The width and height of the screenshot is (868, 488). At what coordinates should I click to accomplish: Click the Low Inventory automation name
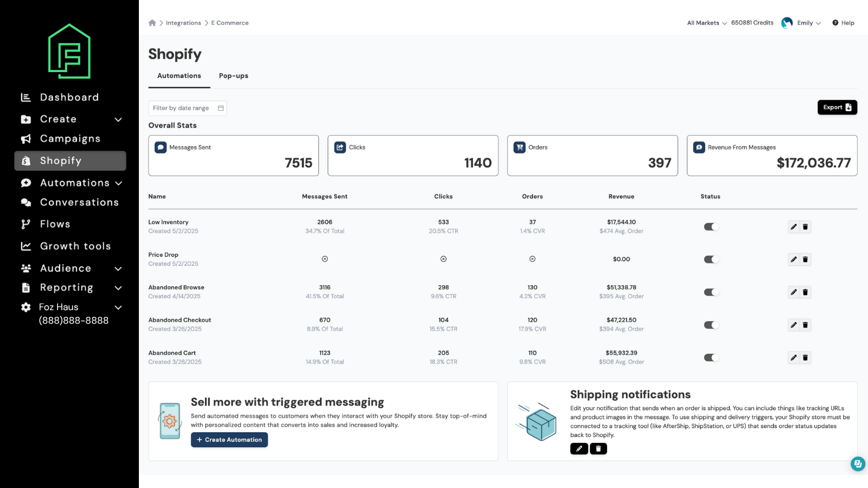click(169, 222)
